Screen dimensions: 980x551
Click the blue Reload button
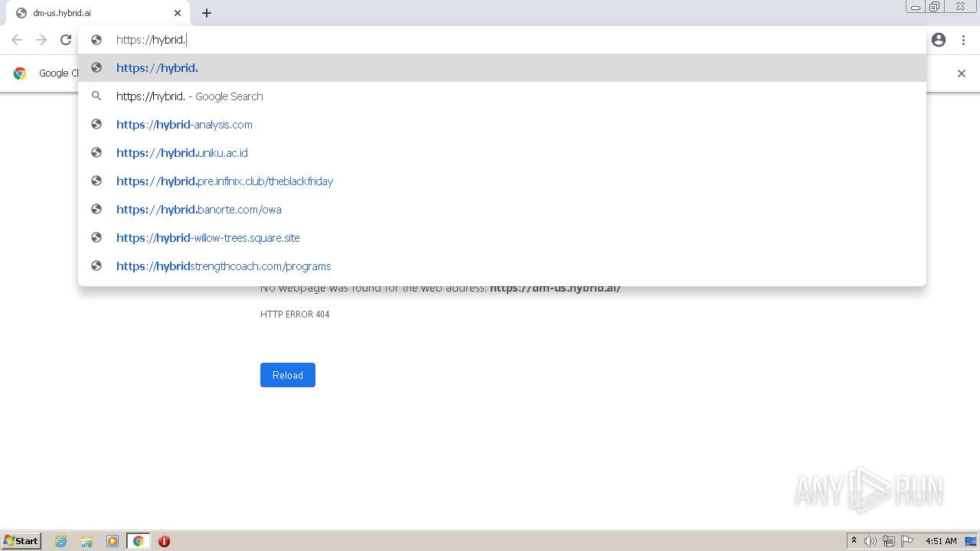(x=288, y=375)
